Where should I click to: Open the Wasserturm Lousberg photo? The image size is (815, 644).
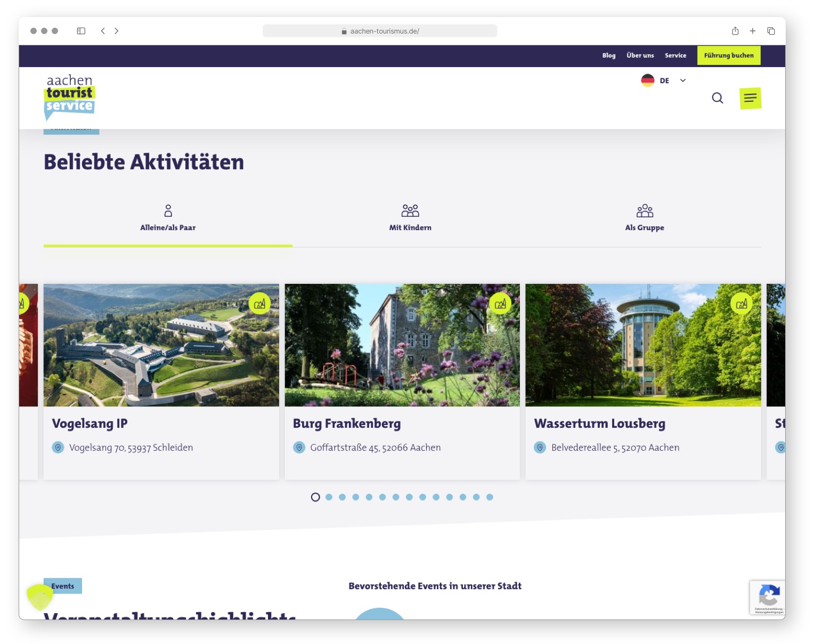click(x=643, y=345)
